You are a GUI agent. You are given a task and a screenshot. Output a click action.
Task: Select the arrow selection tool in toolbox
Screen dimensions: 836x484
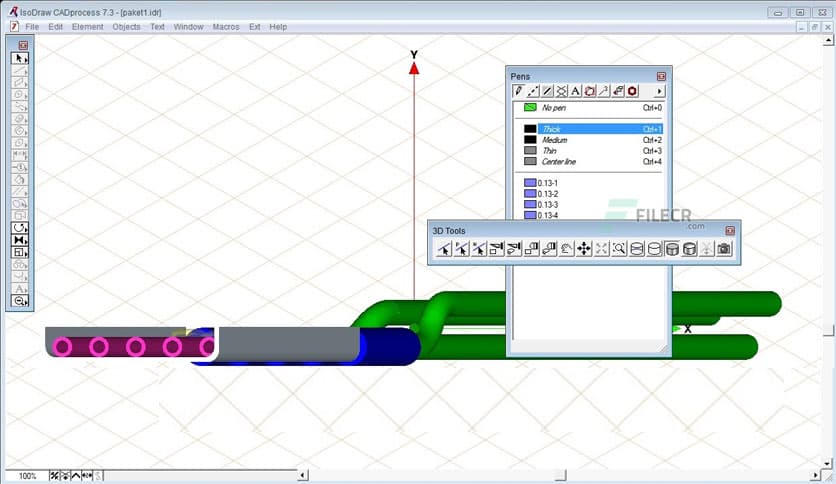click(x=20, y=58)
